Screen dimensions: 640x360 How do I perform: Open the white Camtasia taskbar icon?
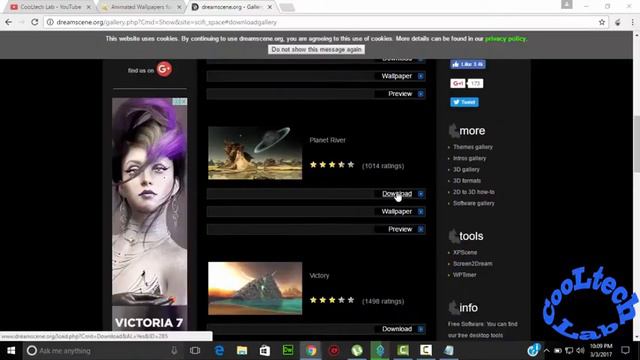tap(426, 350)
